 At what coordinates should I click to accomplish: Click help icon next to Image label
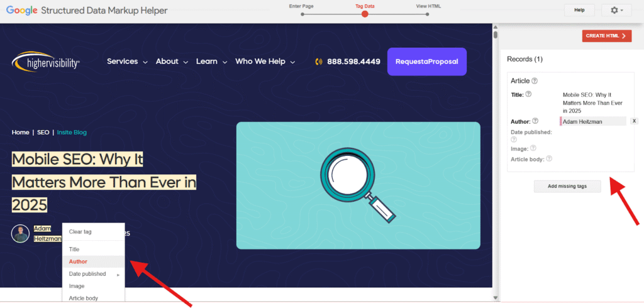click(533, 148)
